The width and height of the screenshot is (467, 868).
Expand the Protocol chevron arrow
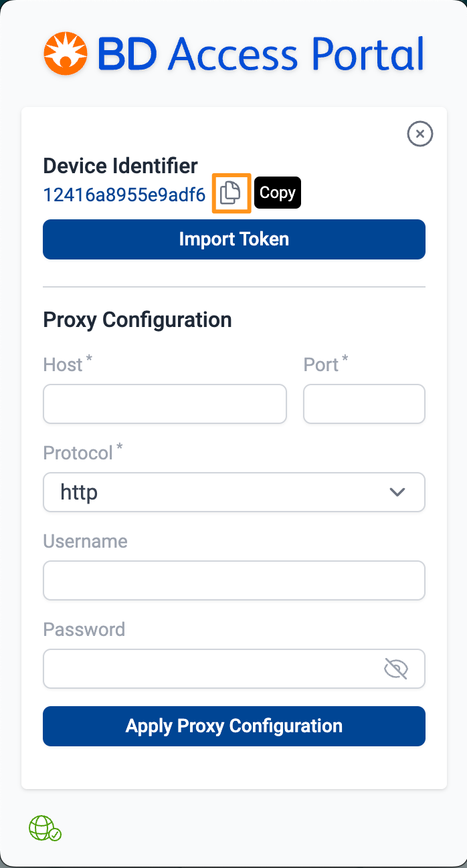coord(397,492)
